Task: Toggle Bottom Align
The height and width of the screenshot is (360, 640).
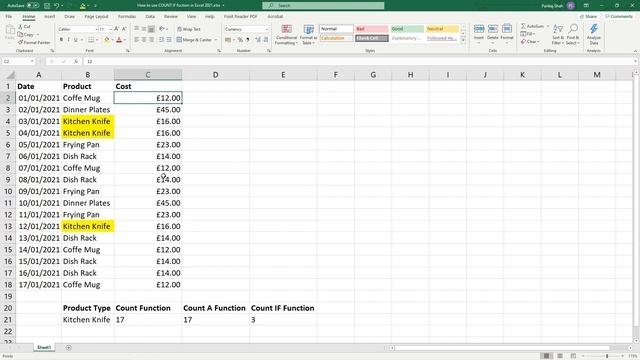Action: pos(151,29)
